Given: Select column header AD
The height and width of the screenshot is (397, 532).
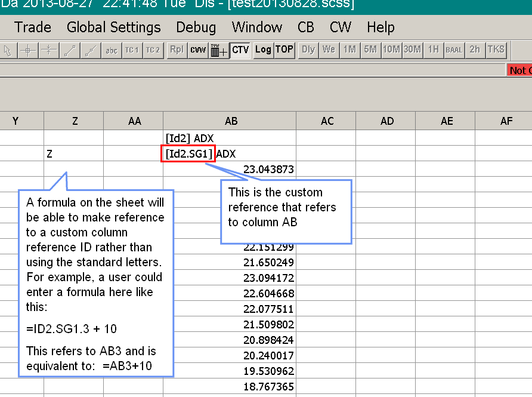Looking at the screenshot, I should pos(386,121).
